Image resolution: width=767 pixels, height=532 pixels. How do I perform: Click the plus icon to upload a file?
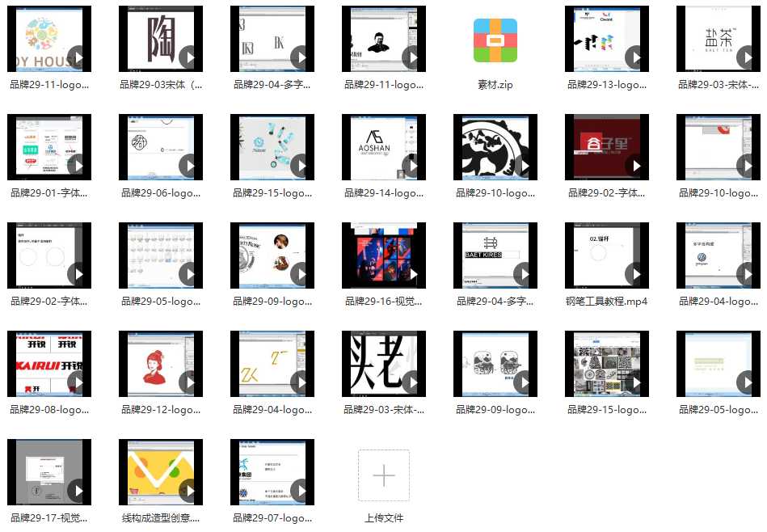[384, 475]
